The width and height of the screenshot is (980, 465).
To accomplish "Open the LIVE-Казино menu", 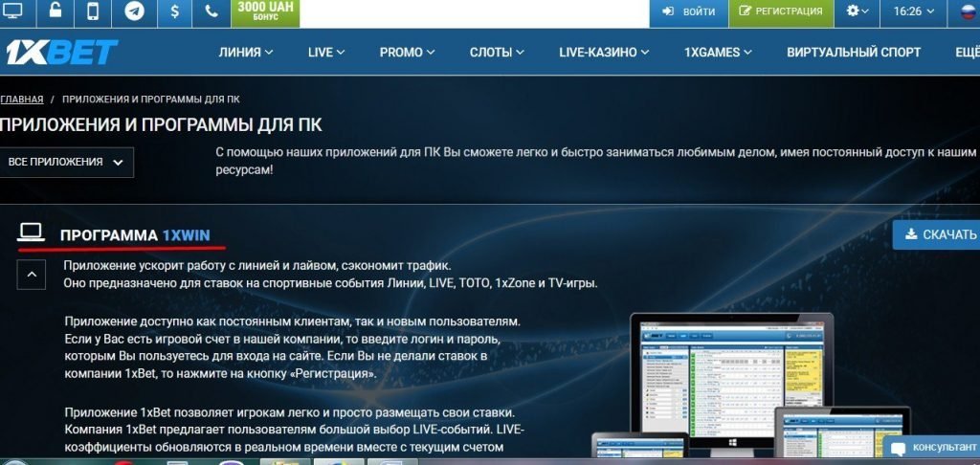I will point(604,53).
